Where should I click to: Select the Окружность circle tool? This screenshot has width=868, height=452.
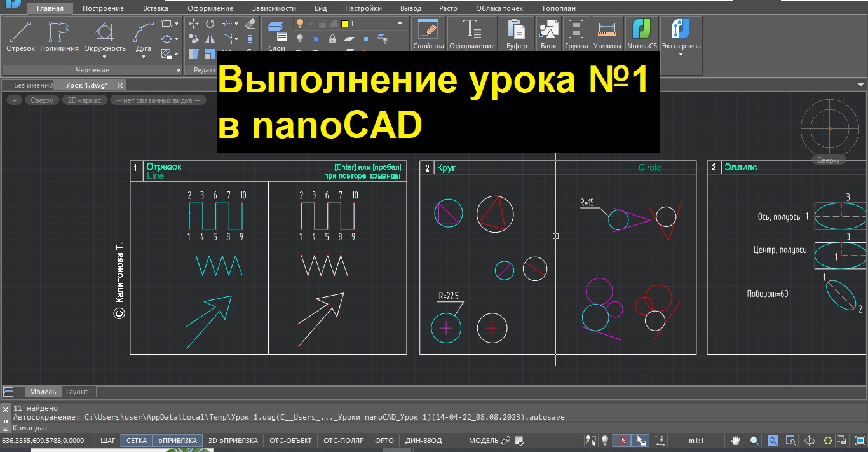(x=105, y=36)
